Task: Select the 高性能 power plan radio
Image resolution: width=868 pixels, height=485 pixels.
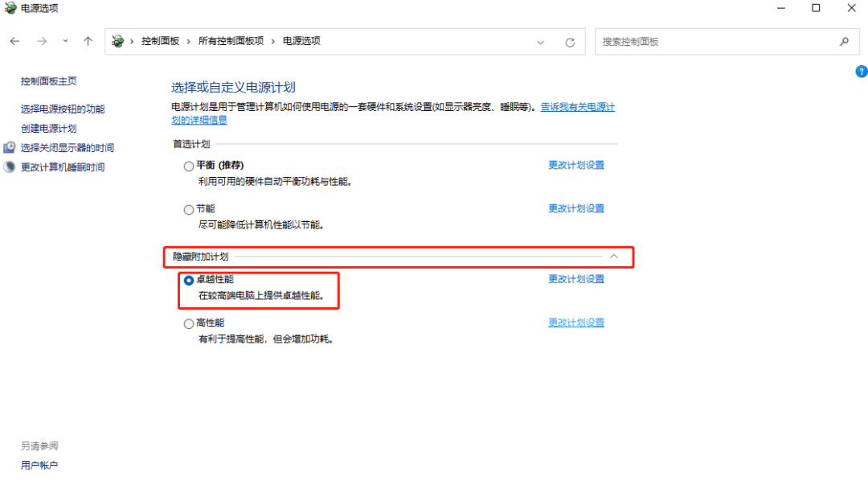Action: [189, 323]
